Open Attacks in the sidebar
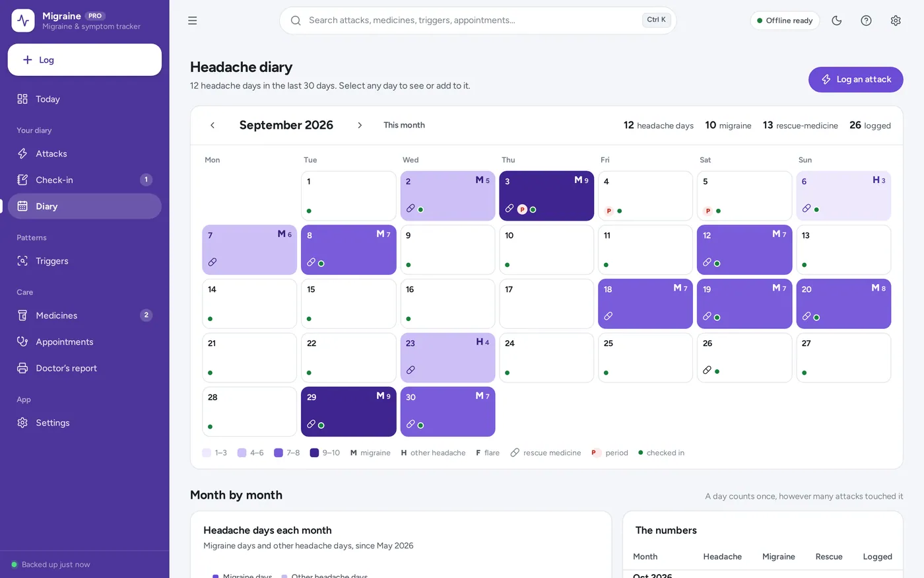 [84, 154]
